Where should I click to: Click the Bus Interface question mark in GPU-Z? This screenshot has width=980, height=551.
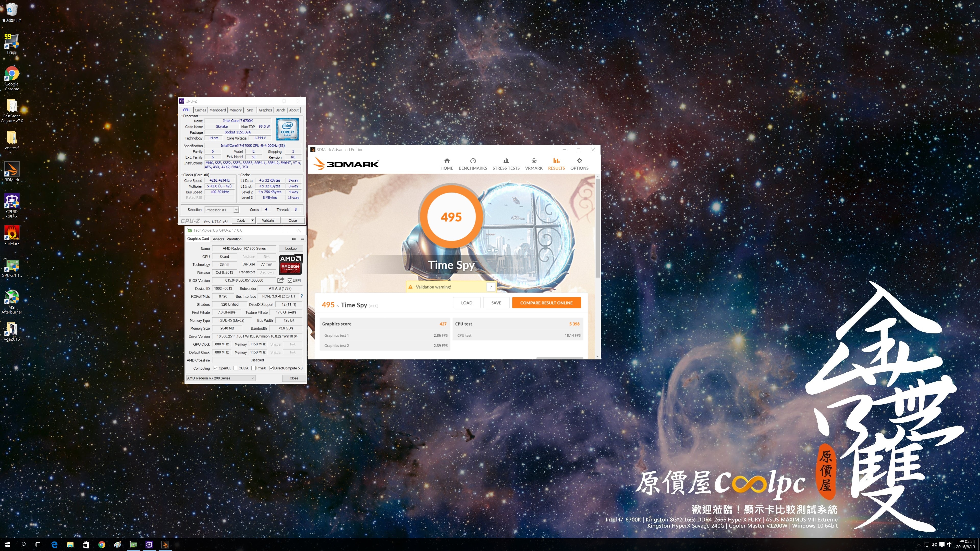tap(302, 296)
